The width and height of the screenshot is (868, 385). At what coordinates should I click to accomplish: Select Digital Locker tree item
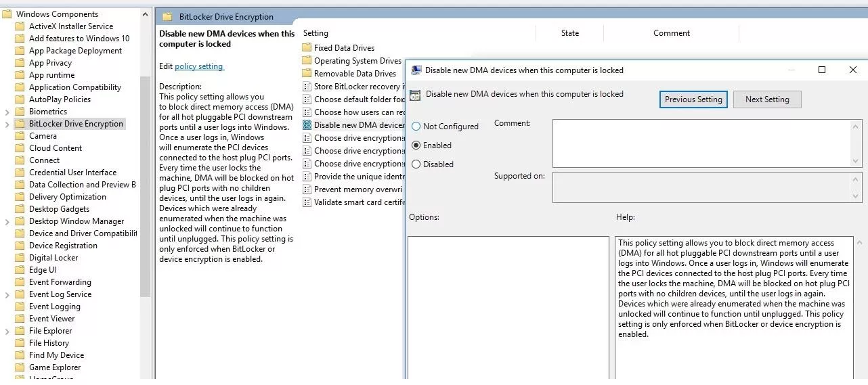tap(53, 258)
